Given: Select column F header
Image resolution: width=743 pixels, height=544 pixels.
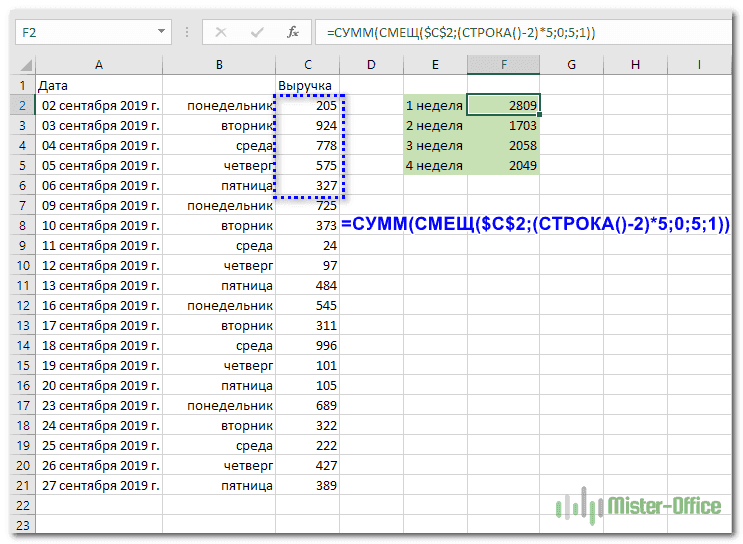Looking at the screenshot, I should coord(503,65).
